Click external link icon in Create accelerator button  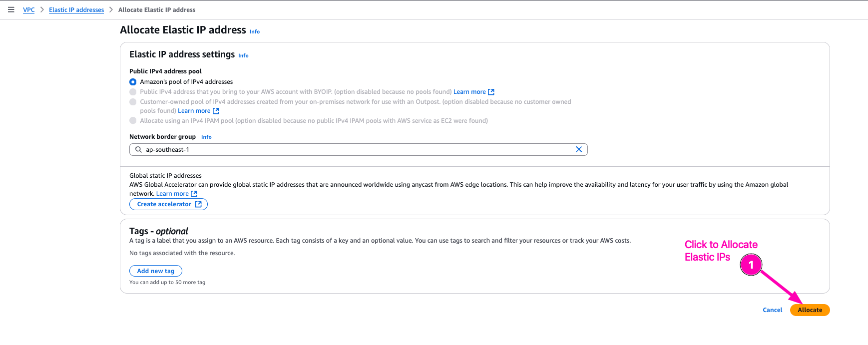tap(198, 204)
